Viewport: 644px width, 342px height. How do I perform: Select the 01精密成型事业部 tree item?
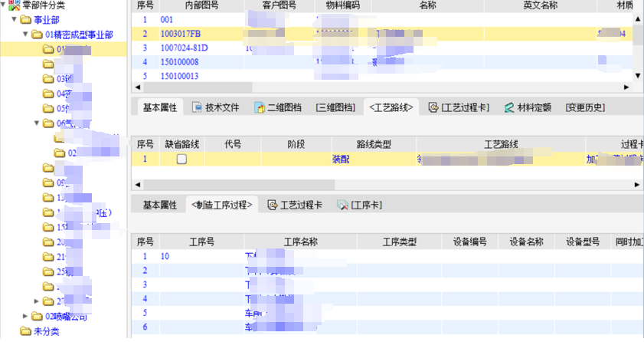tap(80, 35)
